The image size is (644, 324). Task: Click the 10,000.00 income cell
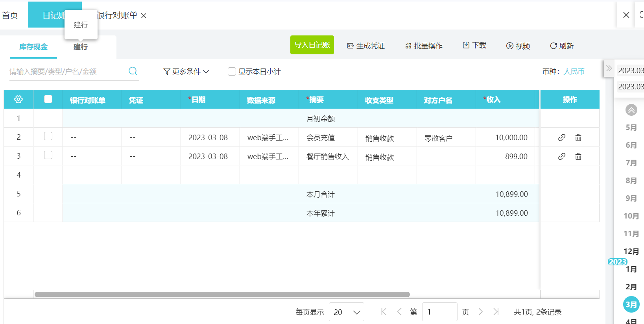click(x=506, y=137)
